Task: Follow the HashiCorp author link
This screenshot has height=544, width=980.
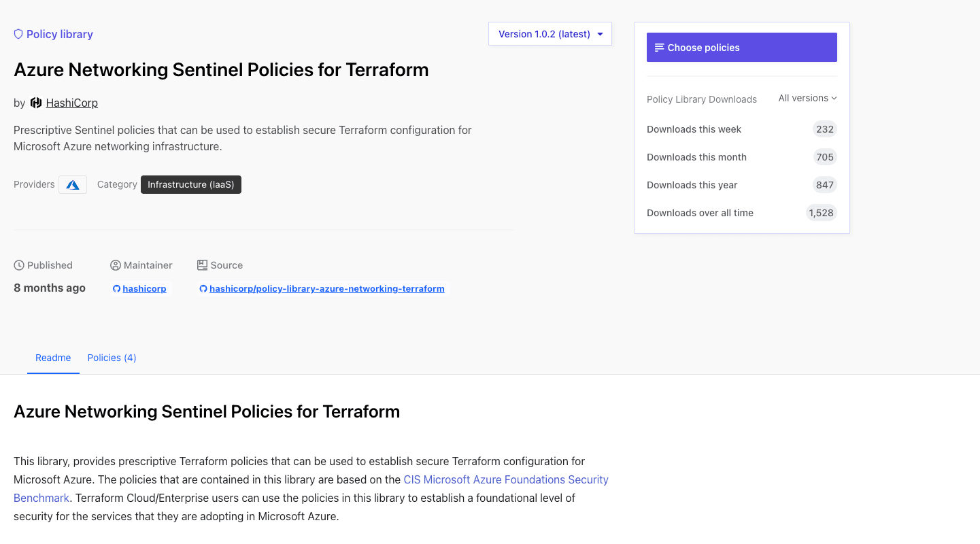Action: 72,103
